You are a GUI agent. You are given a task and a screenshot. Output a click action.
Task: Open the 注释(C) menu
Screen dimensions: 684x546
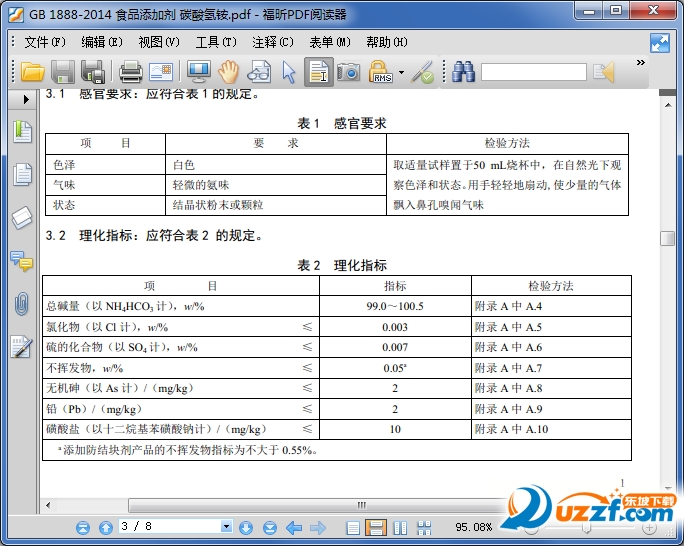[x=273, y=42]
